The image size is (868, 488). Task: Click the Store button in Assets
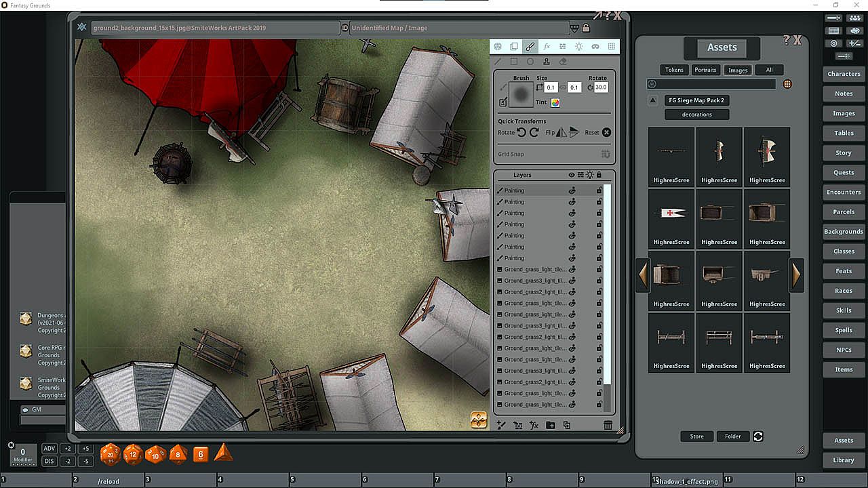pyautogui.click(x=696, y=436)
